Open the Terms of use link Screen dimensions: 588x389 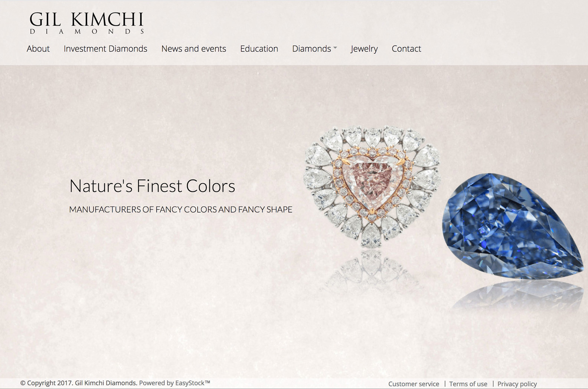click(468, 384)
